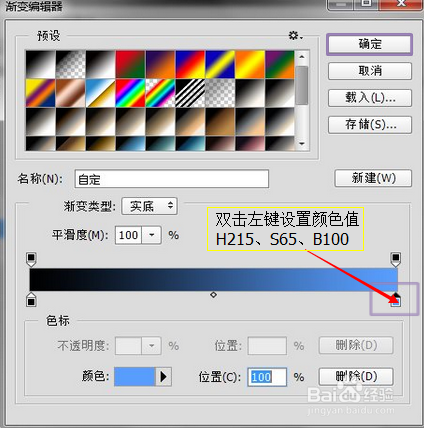
Task: Choose the black-and-white transparent stripes preset
Action: tap(190, 93)
